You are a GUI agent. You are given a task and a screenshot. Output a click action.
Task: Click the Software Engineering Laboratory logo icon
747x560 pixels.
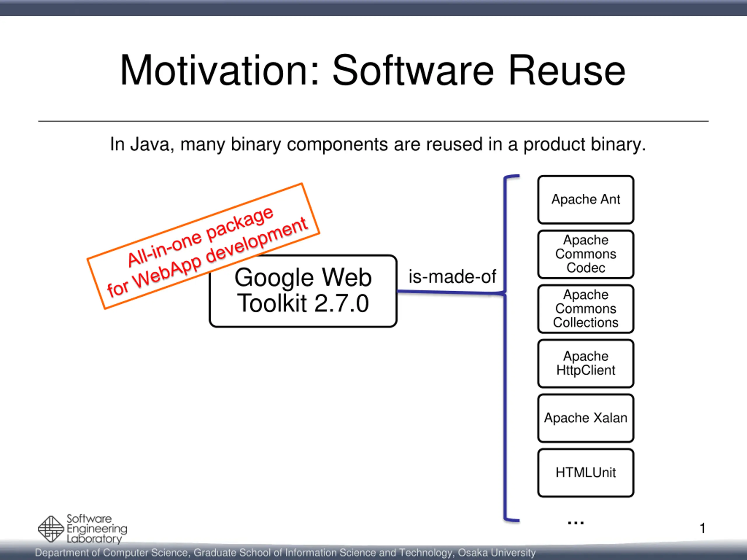pos(51,529)
